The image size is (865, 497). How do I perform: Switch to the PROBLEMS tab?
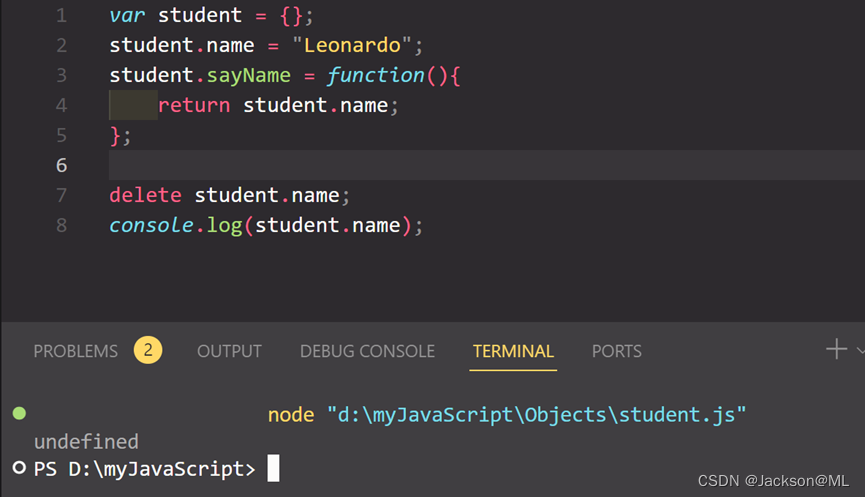(75, 351)
